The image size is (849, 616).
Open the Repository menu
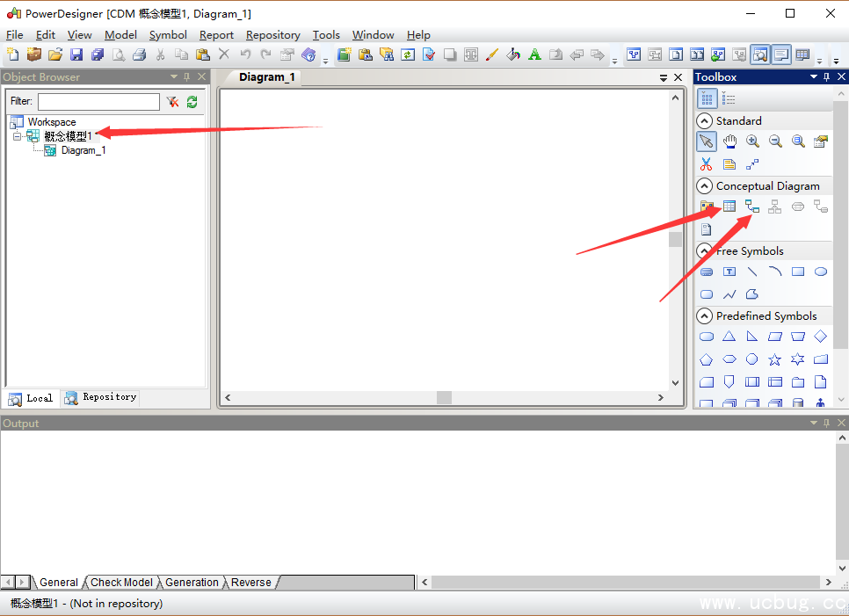click(x=272, y=34)
